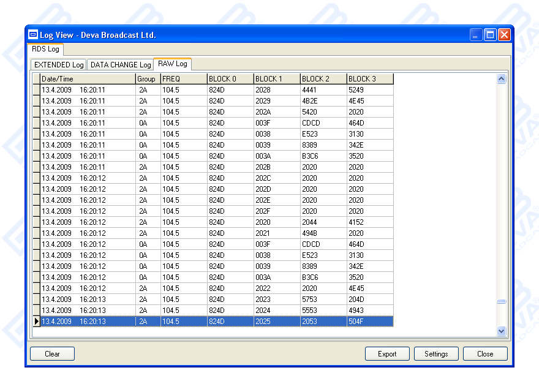Image resolution: width=539 pixels, height=392 pixels.
Task: Select the RDS Log tab
Action: [45, 49]
